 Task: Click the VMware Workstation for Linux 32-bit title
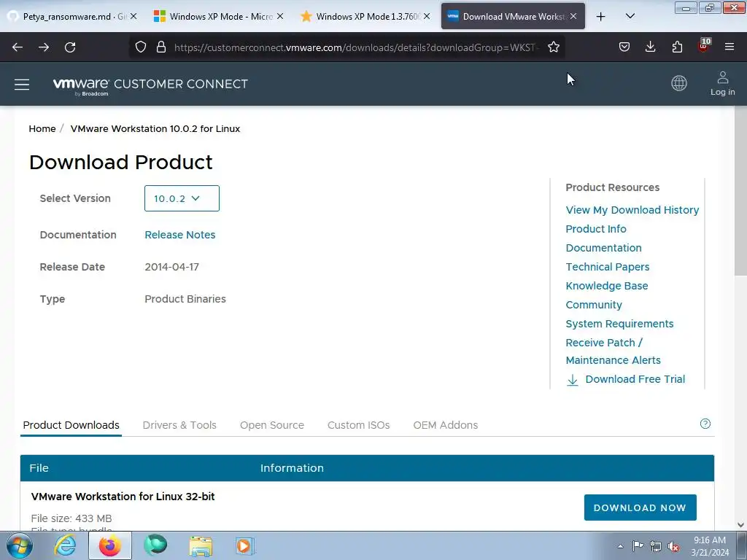pos(123,496)
